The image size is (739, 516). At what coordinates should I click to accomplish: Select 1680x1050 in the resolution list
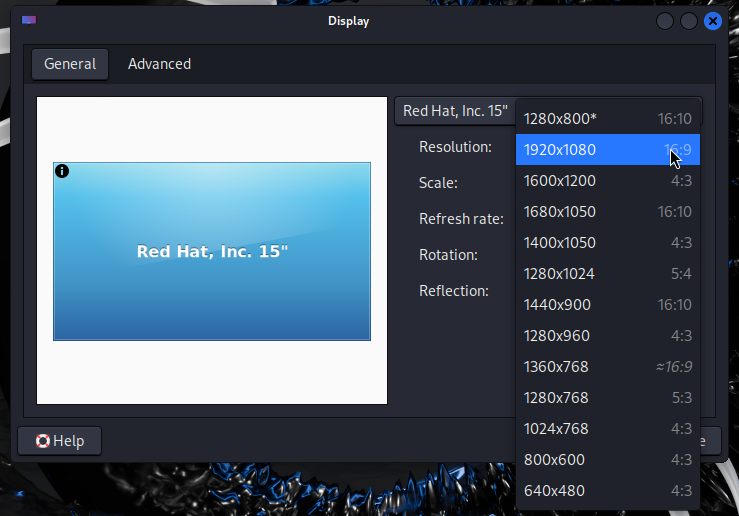coord(608,212)
